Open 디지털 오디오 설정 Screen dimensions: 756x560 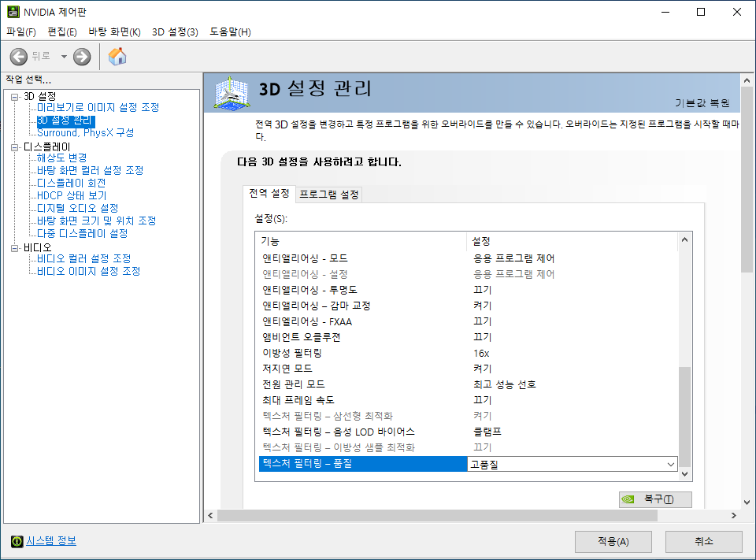pos(78,208)
